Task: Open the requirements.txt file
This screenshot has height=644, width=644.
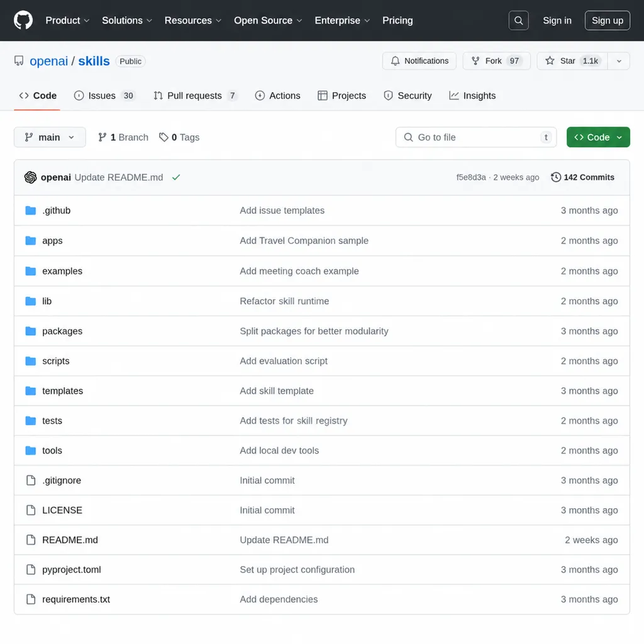Action: pyautogui.click(x=76, y=599)
